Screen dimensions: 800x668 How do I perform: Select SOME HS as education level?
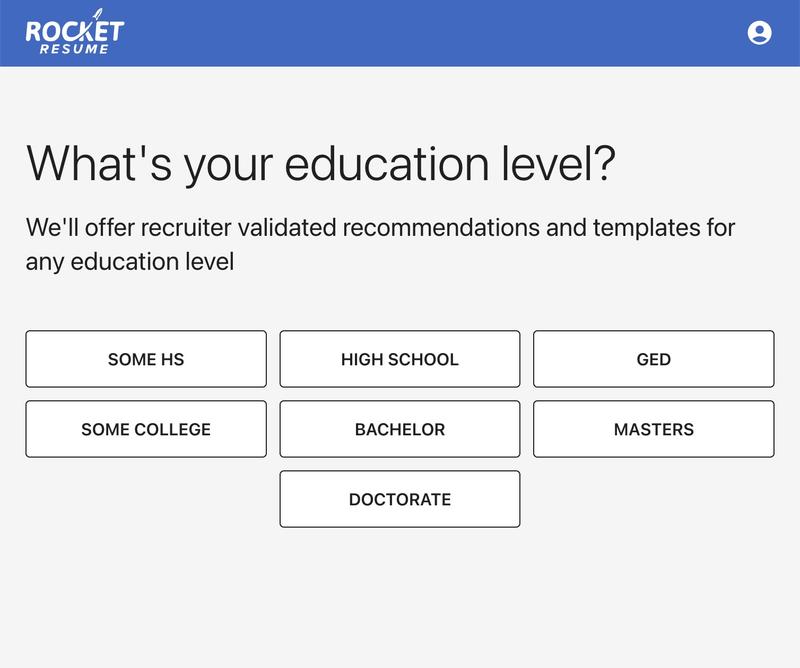click(x=145, y=358)
